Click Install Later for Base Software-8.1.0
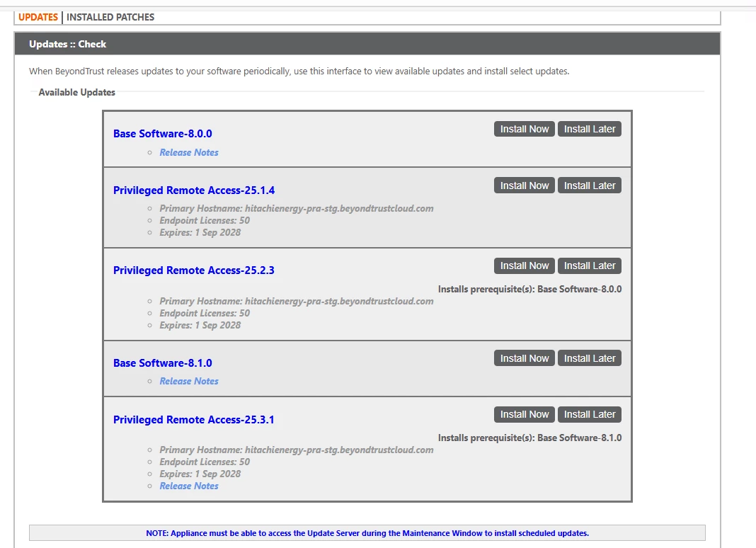The image size is (756, 548). [x=589, y=358]
